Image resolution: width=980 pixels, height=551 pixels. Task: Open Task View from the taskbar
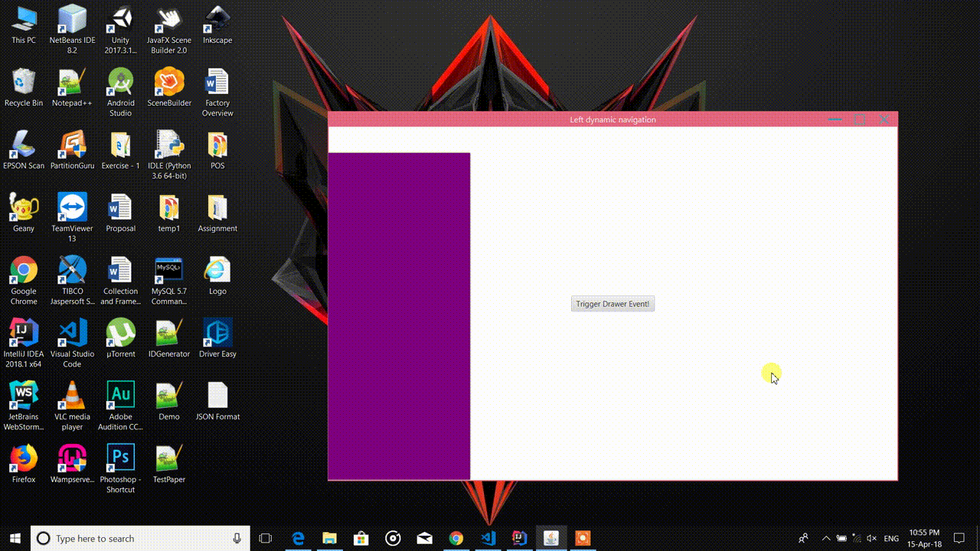tap(264, 538)
